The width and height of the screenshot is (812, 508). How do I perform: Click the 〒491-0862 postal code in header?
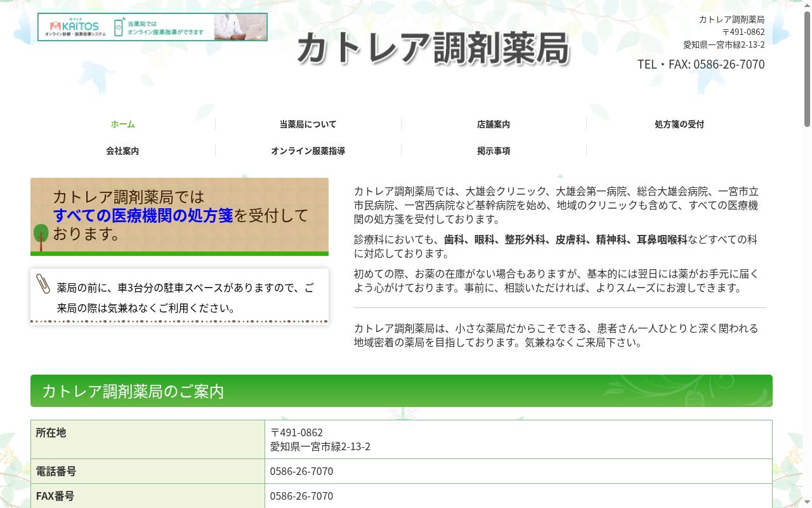[x=743, y=32]
